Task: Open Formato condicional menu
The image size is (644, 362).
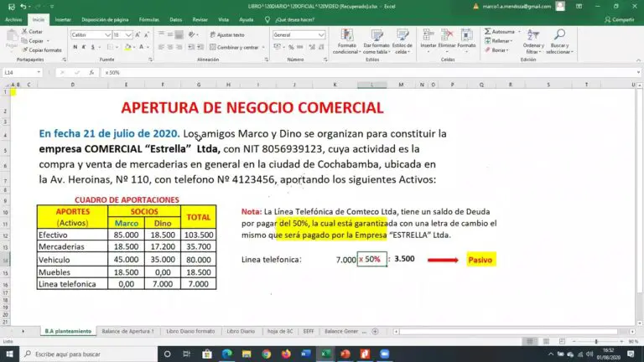Action: pyautogui.click(x=346, y=41)
